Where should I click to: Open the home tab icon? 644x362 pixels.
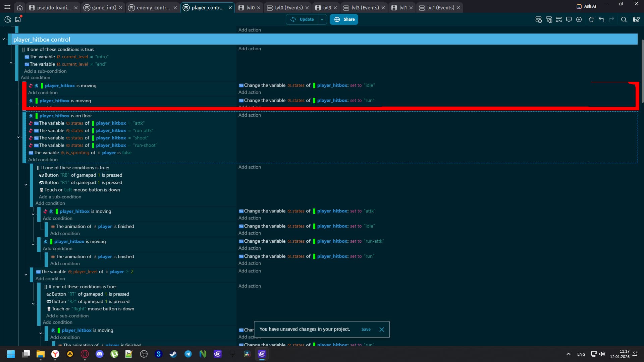[x=20, y=7]
